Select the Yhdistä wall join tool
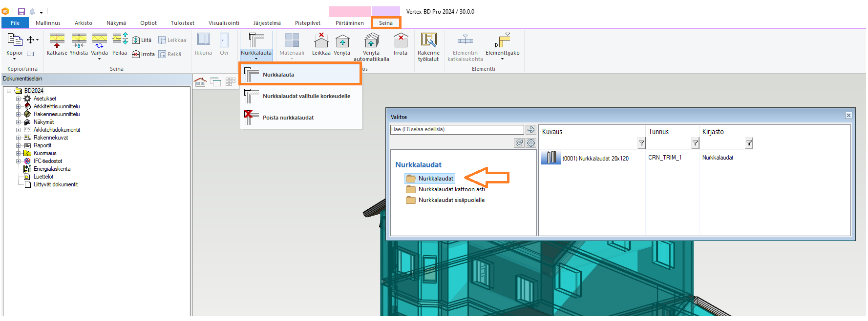The height and width of the screenshot is (321, 868). [x=79, y=40]
